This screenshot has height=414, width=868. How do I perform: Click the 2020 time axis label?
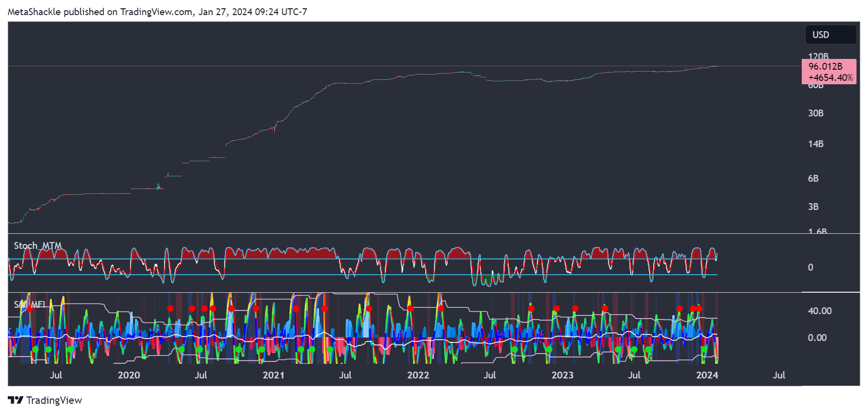coord(129,375)
